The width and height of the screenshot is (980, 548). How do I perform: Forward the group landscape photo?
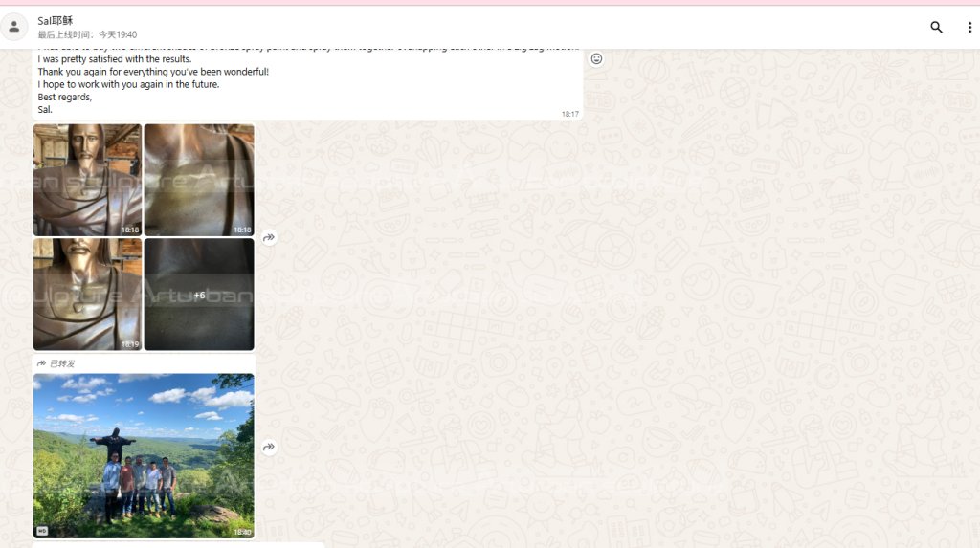click(x=269, y=447)
